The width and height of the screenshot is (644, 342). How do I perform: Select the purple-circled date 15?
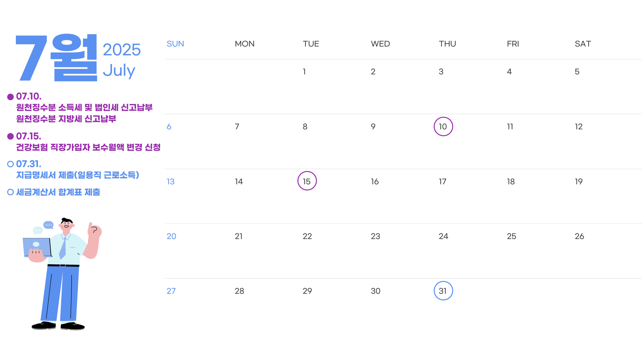point(307,181)
